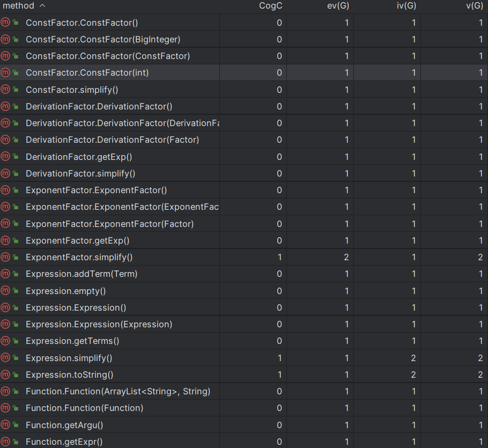Sort the table by ev(G) column

[338, 5]
